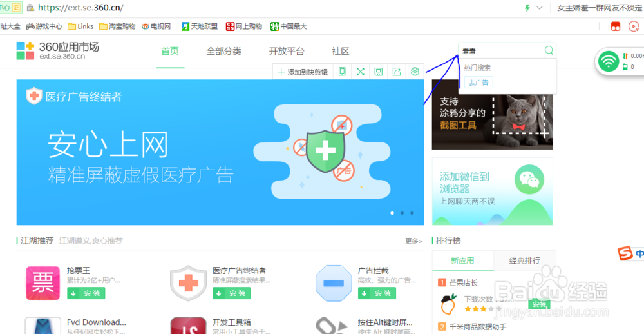Click the 医疗广告终结者 app shield icon
644x334 pixels.
point(189,283)
